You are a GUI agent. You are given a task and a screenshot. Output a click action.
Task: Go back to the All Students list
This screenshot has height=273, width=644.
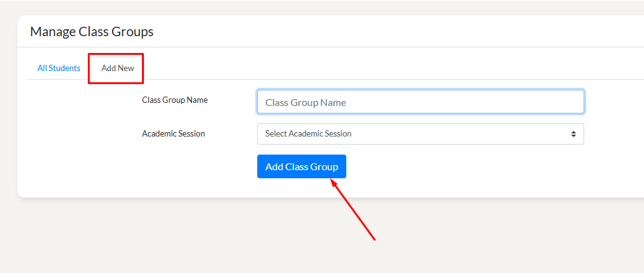(59, 69)
